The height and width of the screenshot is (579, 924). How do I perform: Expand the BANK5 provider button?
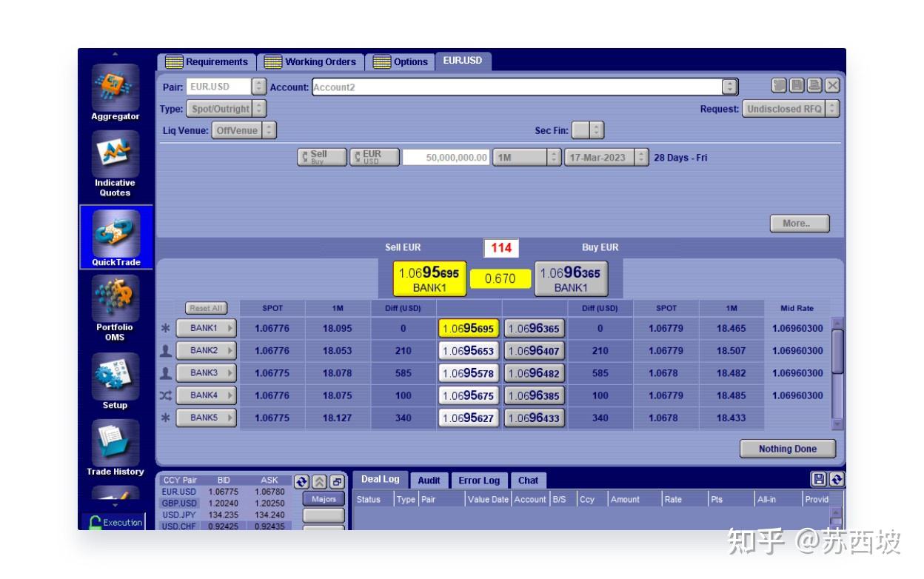206,418
